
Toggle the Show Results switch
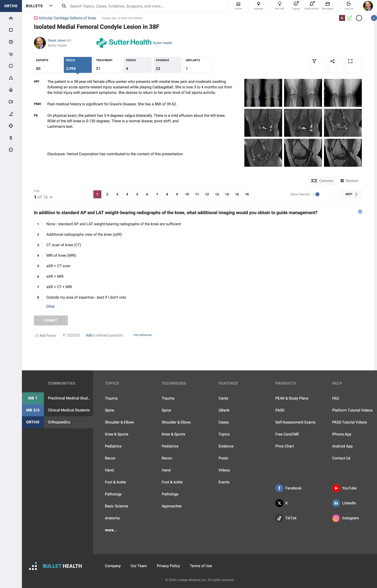click(316, 194)
